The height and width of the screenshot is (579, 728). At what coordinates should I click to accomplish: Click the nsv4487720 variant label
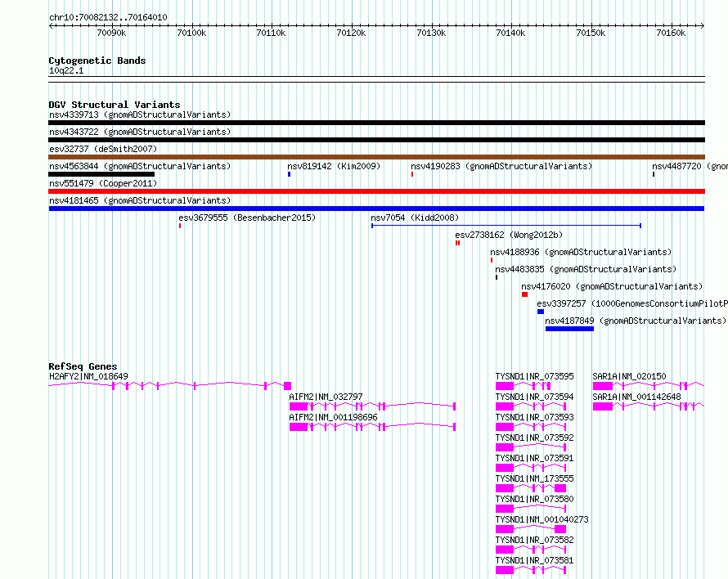pos(690,166)
